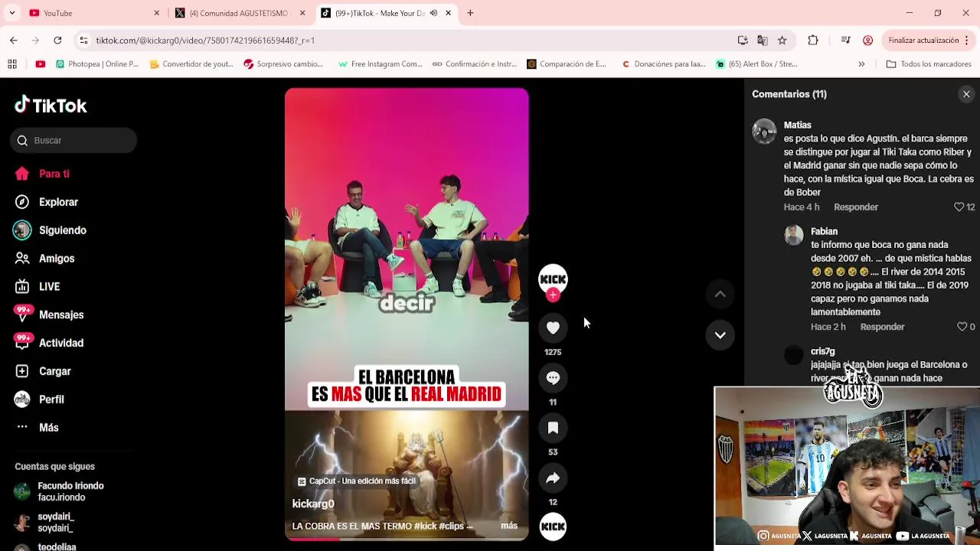Open the sound disc icon below share

pos(553,527)
